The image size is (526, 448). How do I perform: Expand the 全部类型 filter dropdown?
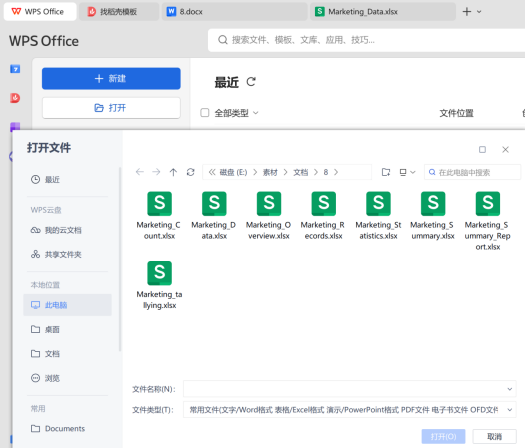[x=256, y=113]
